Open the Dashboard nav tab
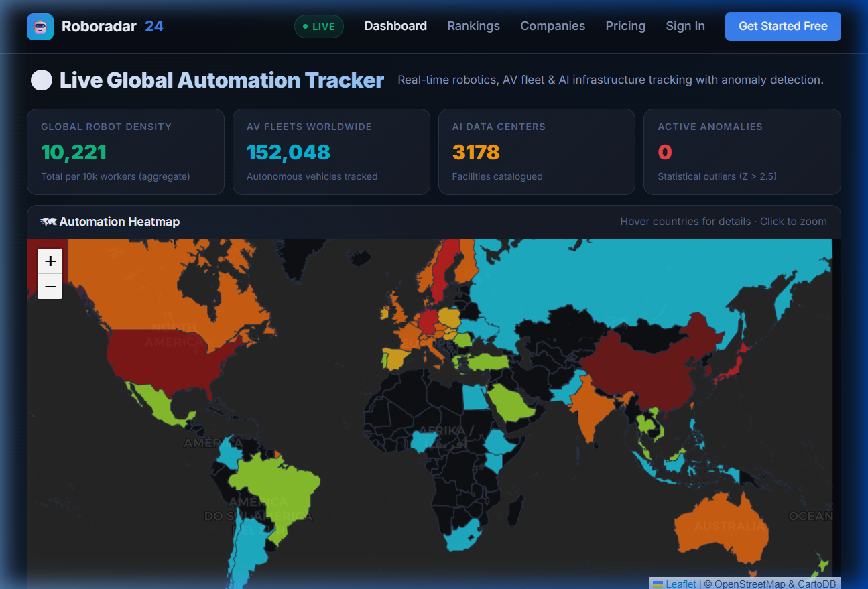This screenshot has width=868, height=589. (x=395, y=26)
